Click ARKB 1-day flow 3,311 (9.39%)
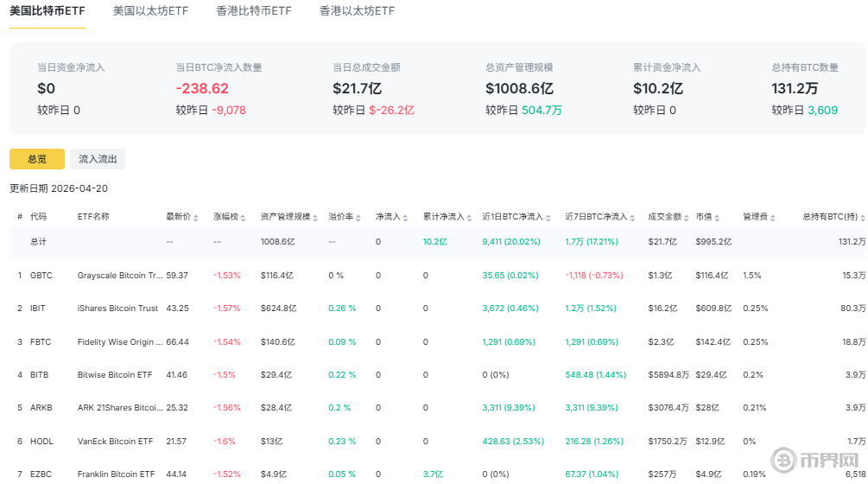Viewport: 868px width, 484px height. (508, 408)
